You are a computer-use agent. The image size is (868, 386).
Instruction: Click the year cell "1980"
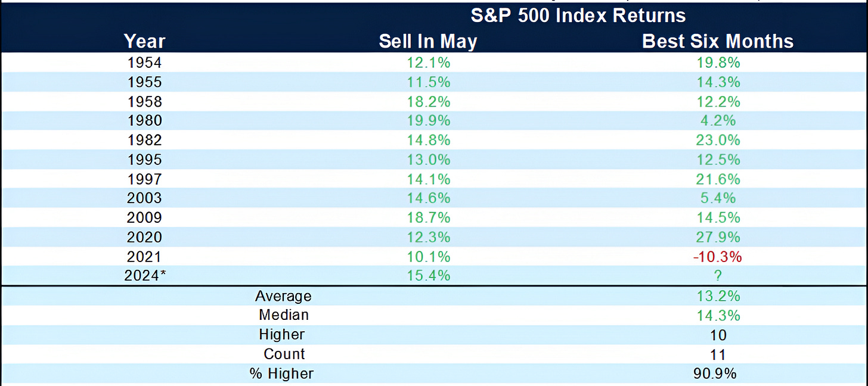pos(145,121)
